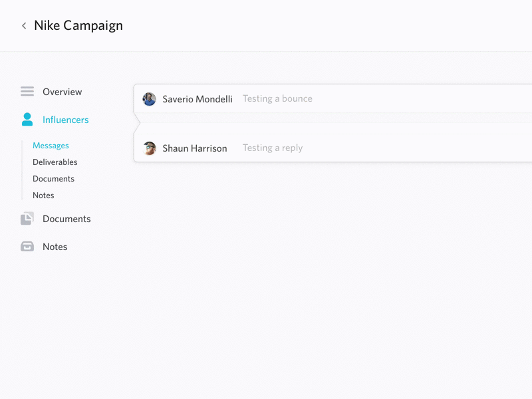Open Documents sub-item under Influencers
Image resolution: width=532 pixels, height=399 pixels.
54,179
